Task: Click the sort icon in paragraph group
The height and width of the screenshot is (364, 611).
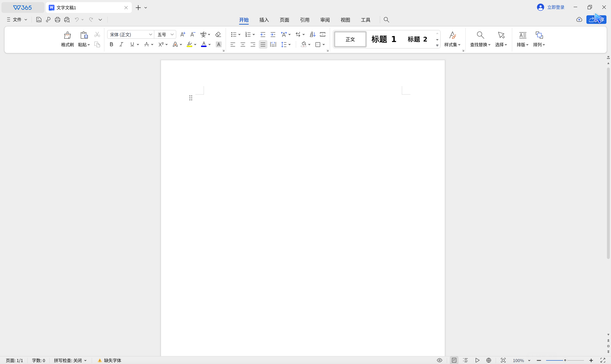Action: pyautogui.click(x=313, y=34)
